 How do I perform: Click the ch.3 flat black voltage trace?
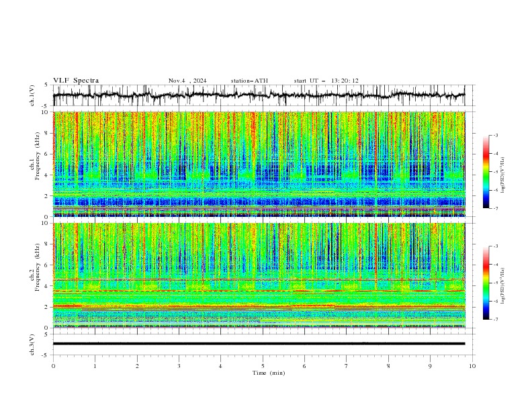click(x=259, y=344)
